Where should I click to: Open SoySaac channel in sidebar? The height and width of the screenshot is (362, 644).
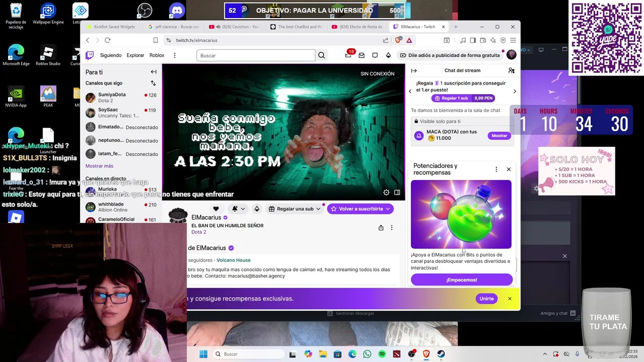[121, 113]
